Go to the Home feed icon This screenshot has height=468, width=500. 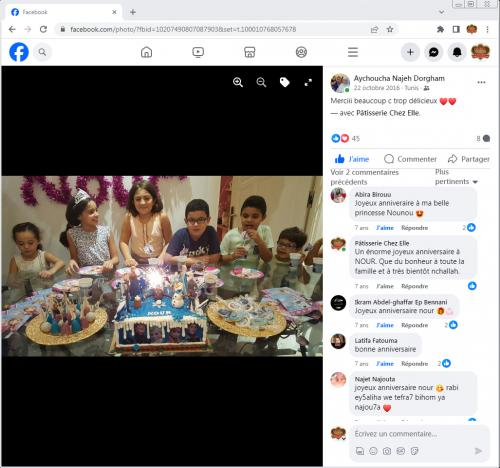[146, 52]
